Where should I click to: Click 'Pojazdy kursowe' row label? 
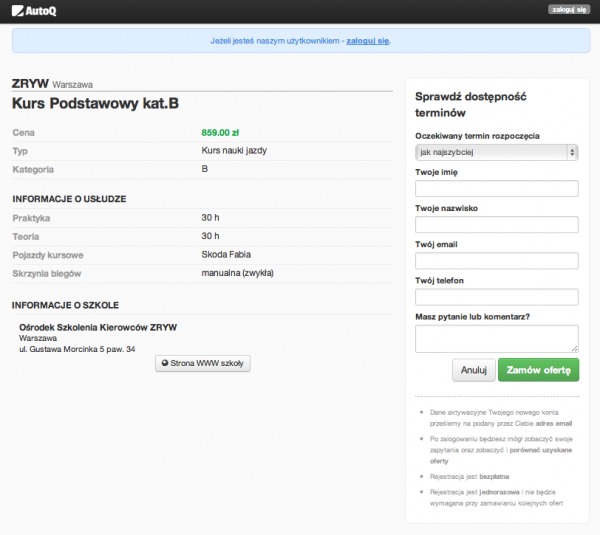[48, 255]
